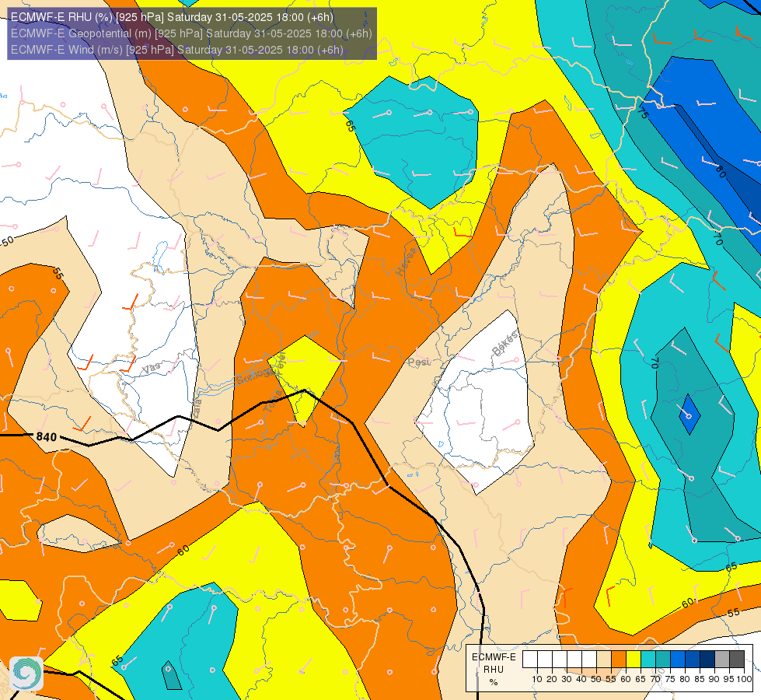Click the teal 70–75 legend swatch

[x=663, y=660]
